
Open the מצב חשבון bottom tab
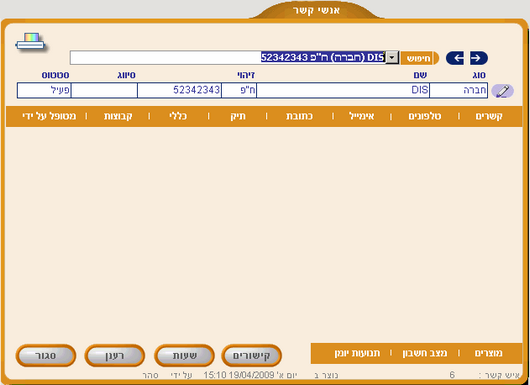[x=425, y=353]
